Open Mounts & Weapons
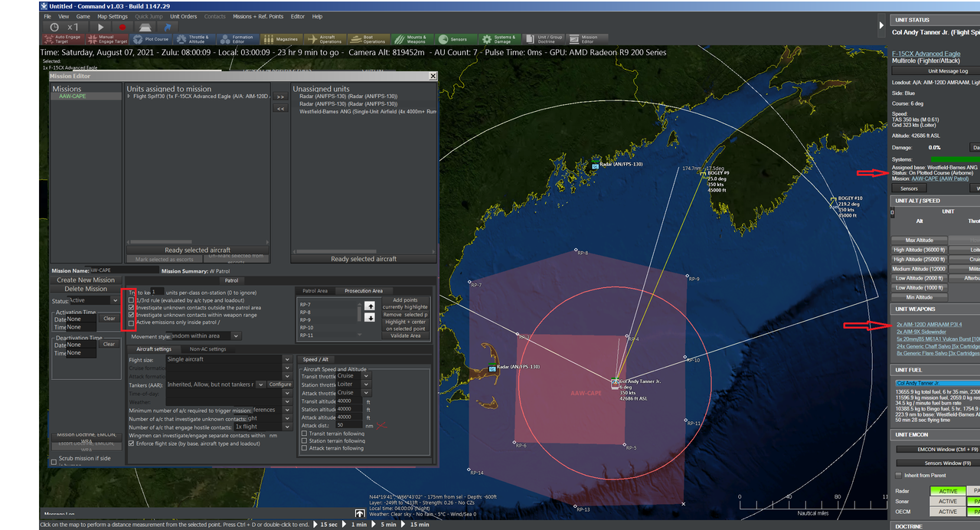980x530 pixels. point(413,38)
